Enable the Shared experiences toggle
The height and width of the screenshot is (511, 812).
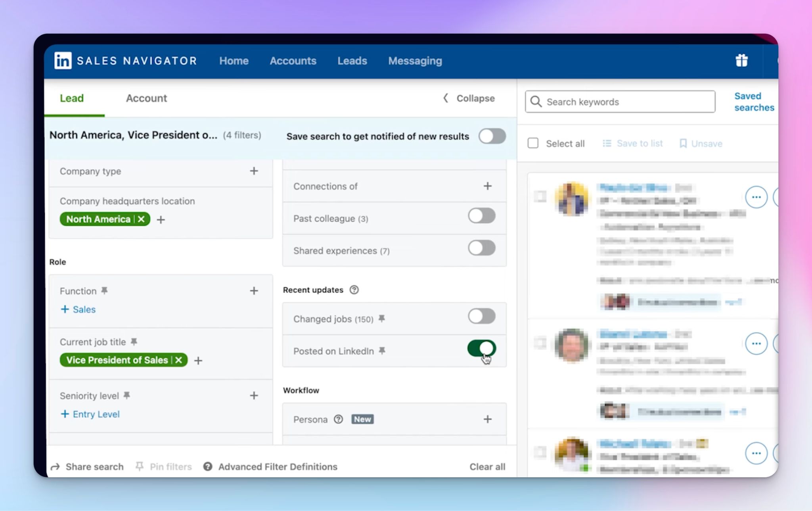481,248
